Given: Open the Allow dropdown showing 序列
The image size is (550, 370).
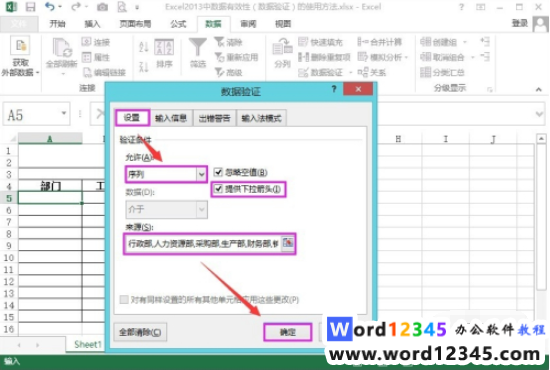Looking at the screenshot, I should point(166,174).
